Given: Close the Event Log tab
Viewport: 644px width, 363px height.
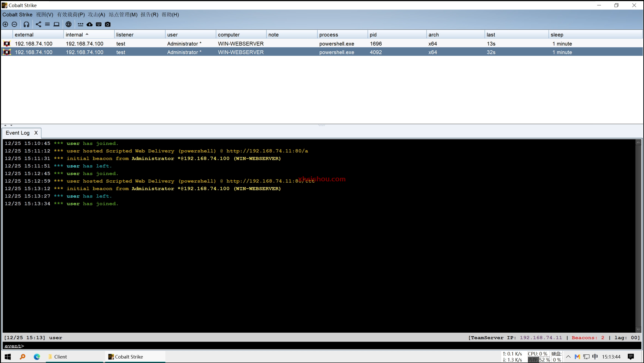Looking at the screenshot, I should [x=36, y=133].
